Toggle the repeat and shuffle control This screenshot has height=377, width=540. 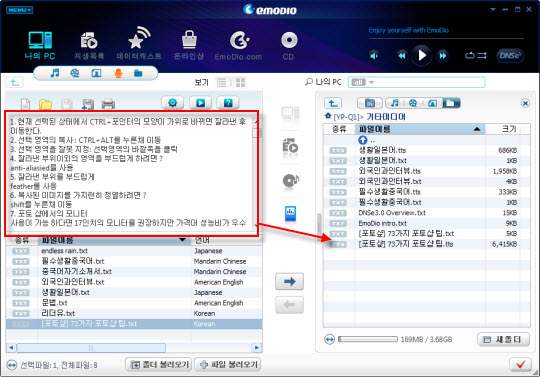(x=476, y=55)
